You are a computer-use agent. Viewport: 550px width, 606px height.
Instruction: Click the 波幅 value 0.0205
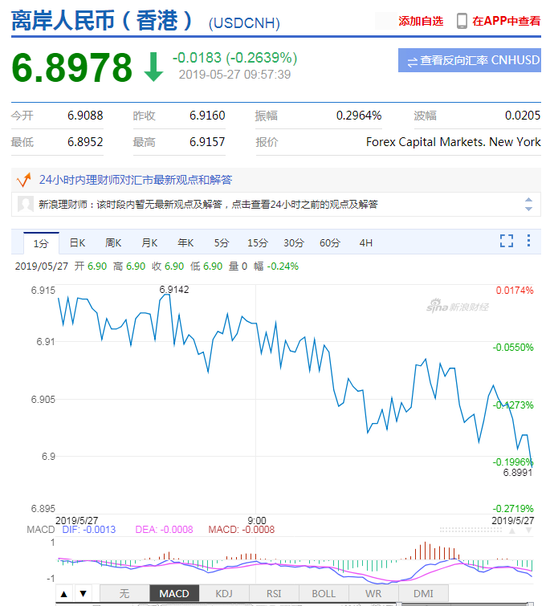click(x=523, y=116)
